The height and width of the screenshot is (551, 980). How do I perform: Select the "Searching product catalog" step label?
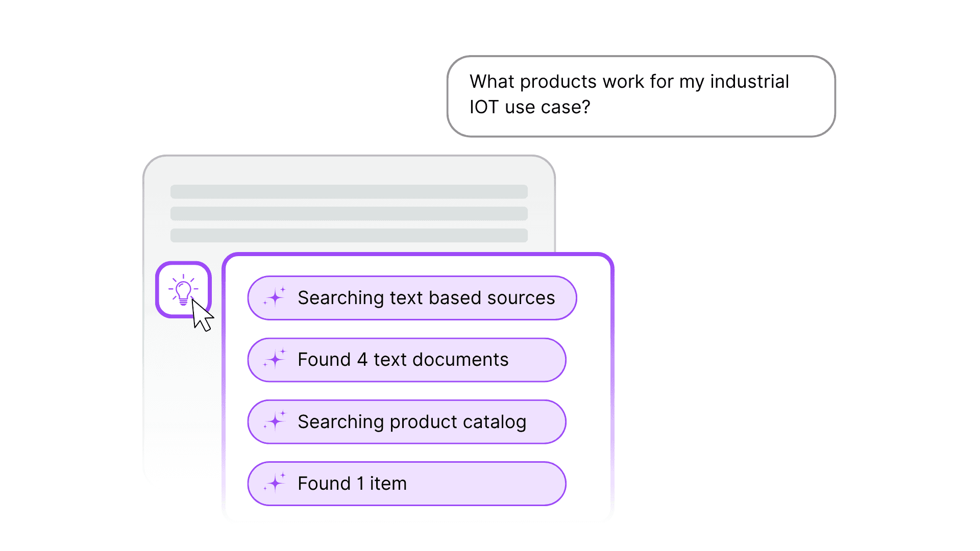tap(411, 422)
